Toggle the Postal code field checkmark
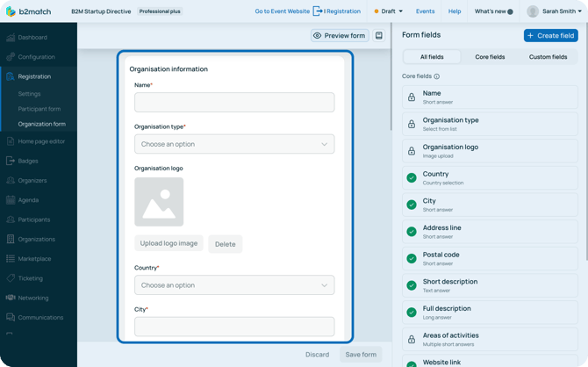 tap(412, 259)
